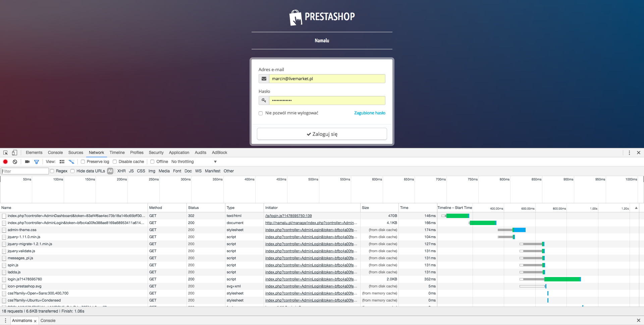Stop recording network log
The image size is (644, 325).
pos(5,162)
